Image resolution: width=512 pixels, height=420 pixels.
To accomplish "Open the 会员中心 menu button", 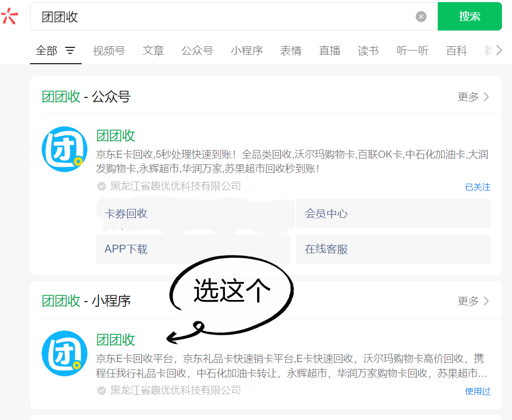I will pos(393,214).
